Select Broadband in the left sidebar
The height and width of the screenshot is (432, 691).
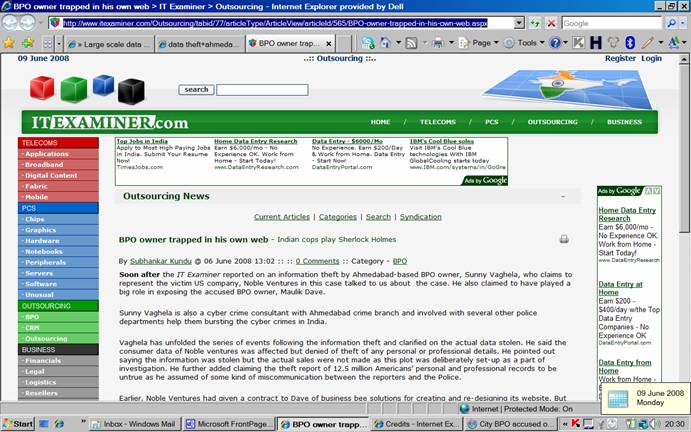[58, 164]
